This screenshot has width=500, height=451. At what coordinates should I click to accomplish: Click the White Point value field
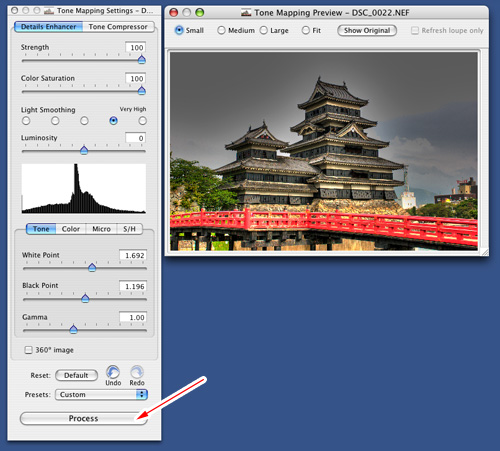[x=133, y=255]
